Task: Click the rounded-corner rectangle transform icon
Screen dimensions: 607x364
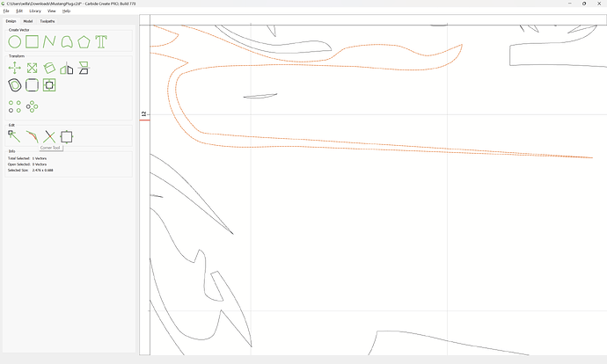Action: coord(32,85)
